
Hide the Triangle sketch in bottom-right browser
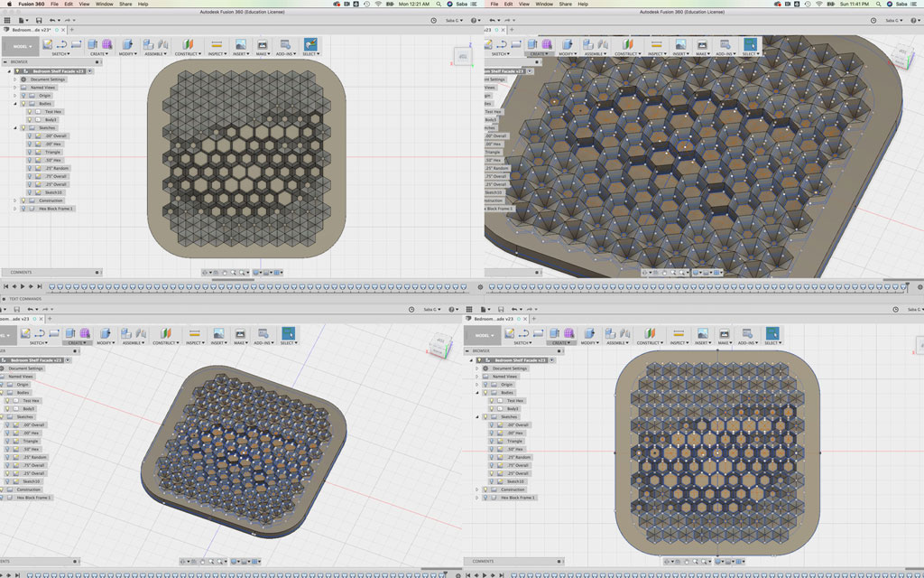pos(492,441)
